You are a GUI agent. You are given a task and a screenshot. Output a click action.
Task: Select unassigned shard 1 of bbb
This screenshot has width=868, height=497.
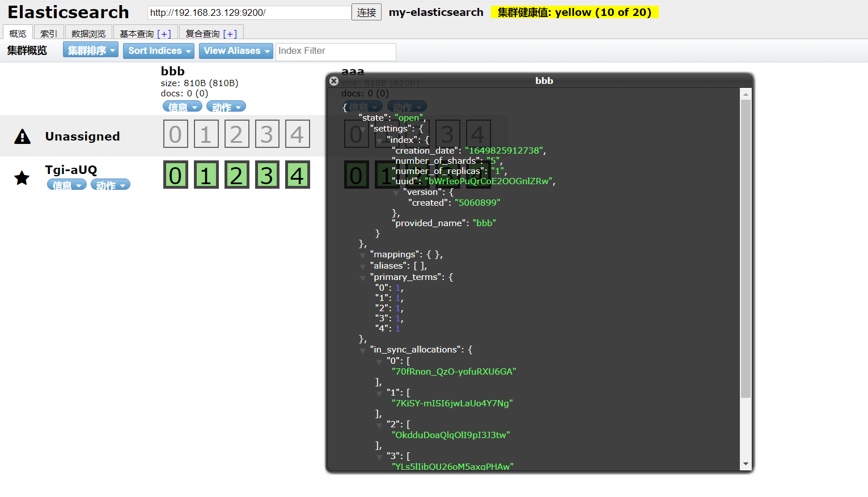tap(206, 134)
